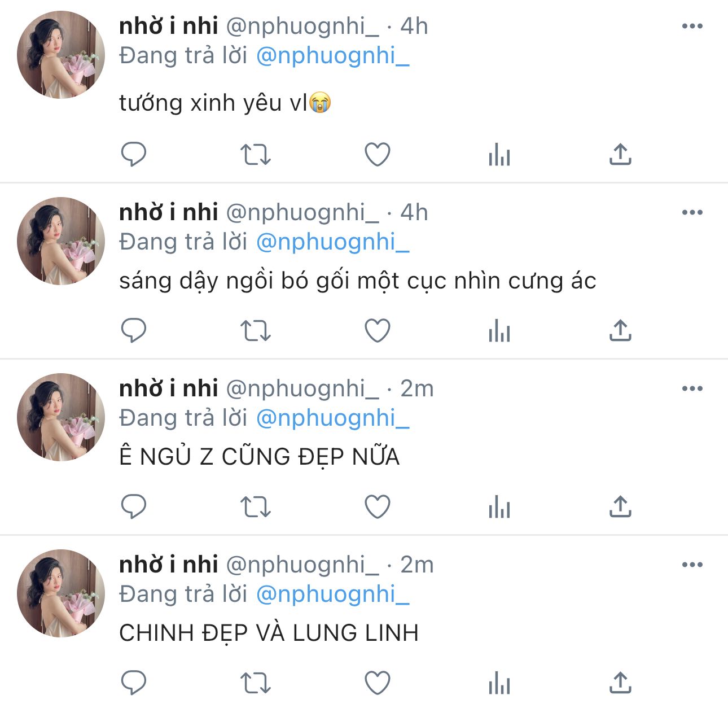
Task: View analytics of "sáng dậy ngồi bó gối" tweet
Action: [499, 330]
